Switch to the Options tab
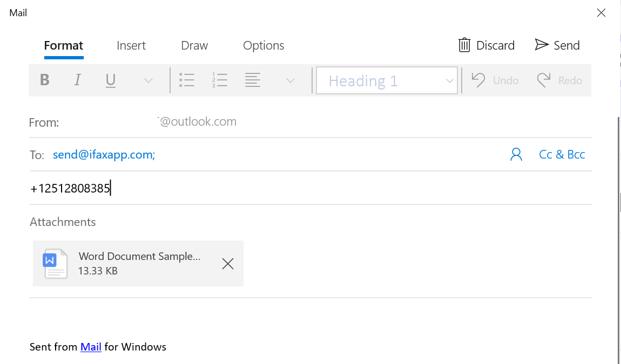The image size is (621, 364). point(264,45)
